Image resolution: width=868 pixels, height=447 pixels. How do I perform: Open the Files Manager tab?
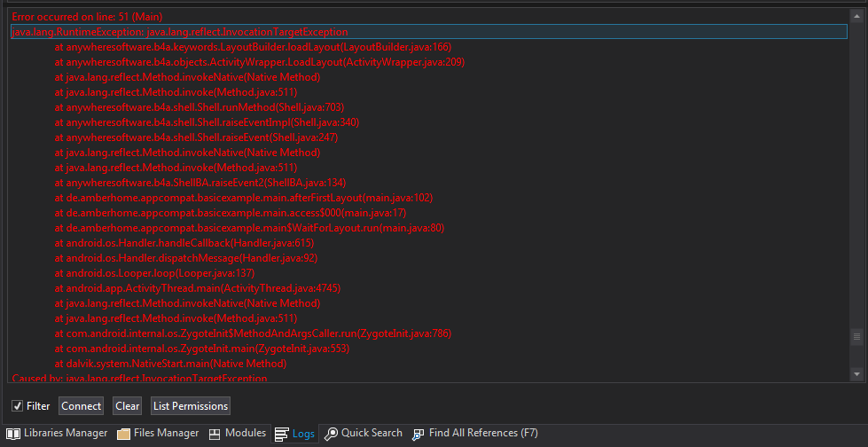click(166, 434)
